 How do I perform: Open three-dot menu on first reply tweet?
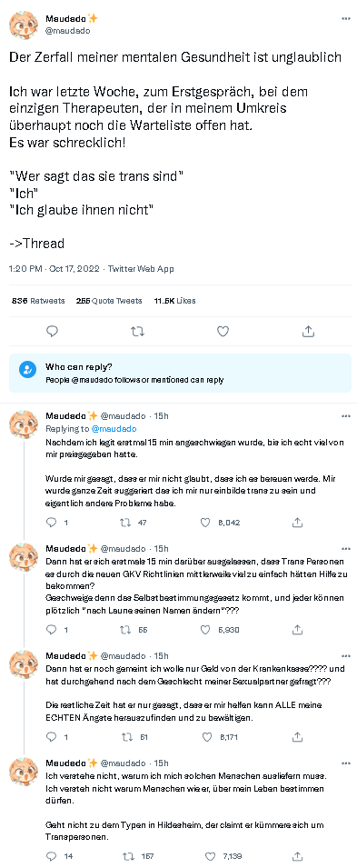tap(346, 415)
